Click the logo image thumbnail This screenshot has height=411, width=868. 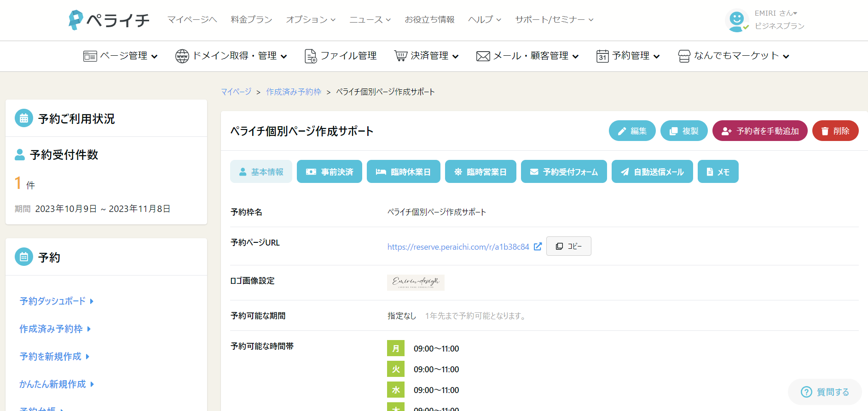pos(416,282)
